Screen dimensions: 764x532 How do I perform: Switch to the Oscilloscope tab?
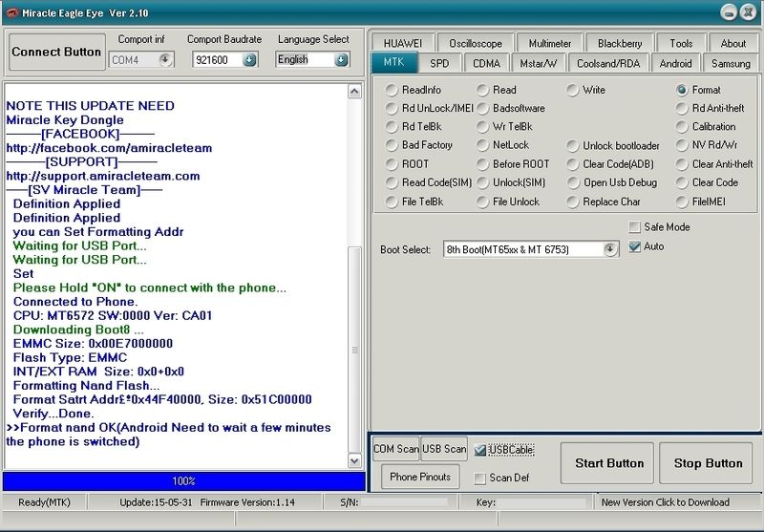tap(476, 43)
